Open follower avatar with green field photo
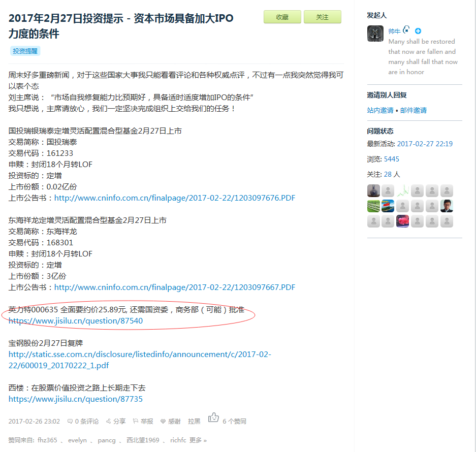This screenshot has height=452, width=476. tap(373, 206)
